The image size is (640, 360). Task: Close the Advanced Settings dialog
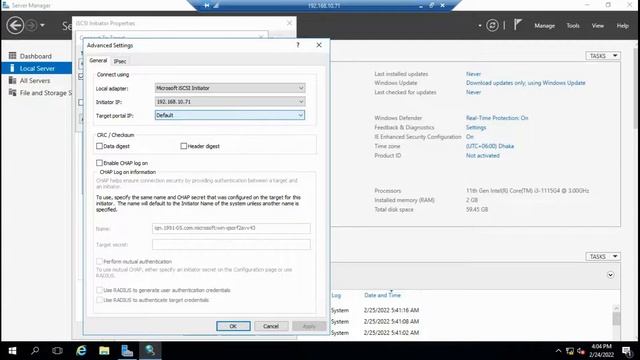coord(319,45)
